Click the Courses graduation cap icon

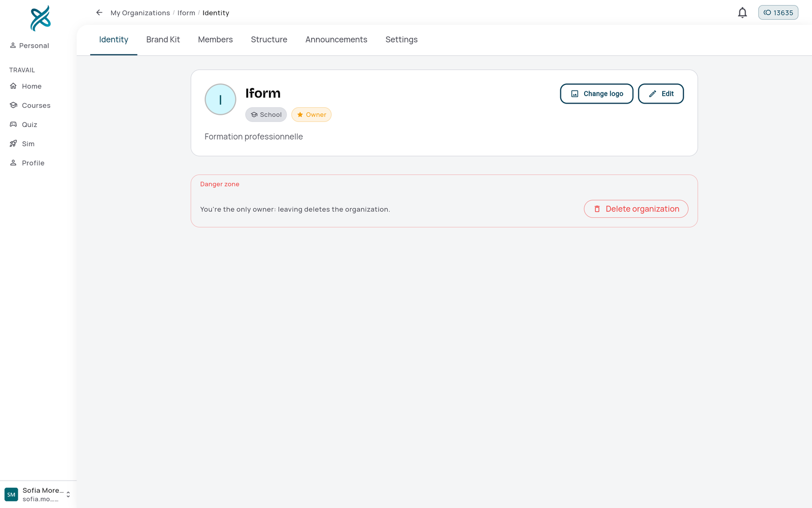(x=14, y=106)
